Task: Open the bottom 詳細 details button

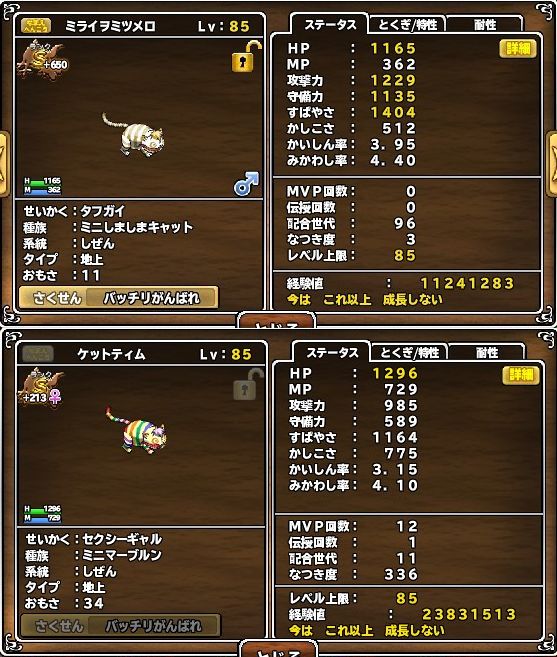Action: 521,375
